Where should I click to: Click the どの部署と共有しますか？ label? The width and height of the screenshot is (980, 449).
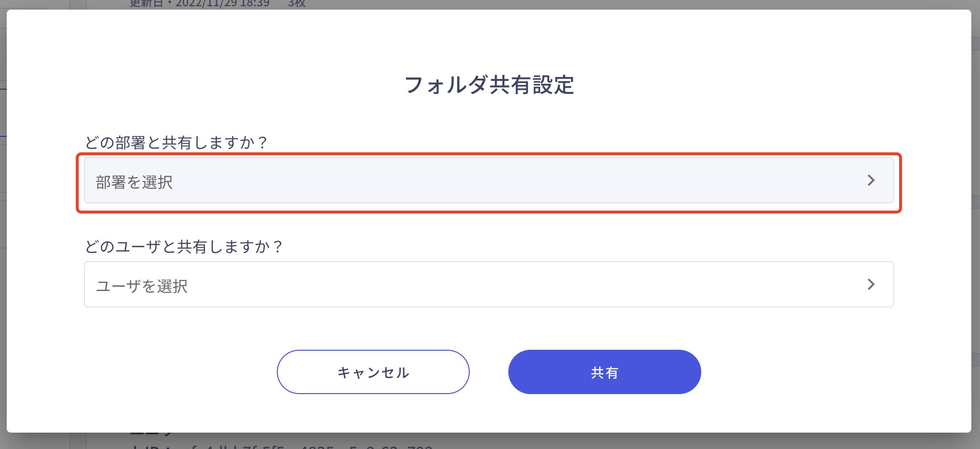click(176, 143)
